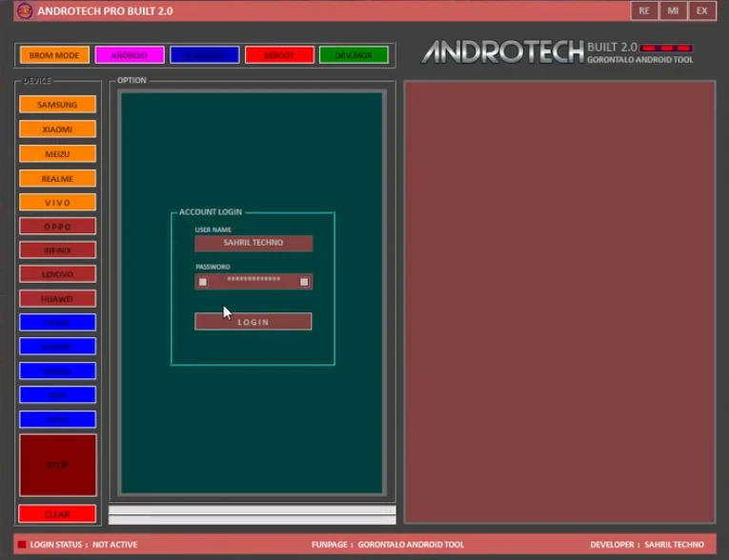Screen dimensions: 729x560
Task: Click the small square at password field's left end
Action: coord(203,282)
